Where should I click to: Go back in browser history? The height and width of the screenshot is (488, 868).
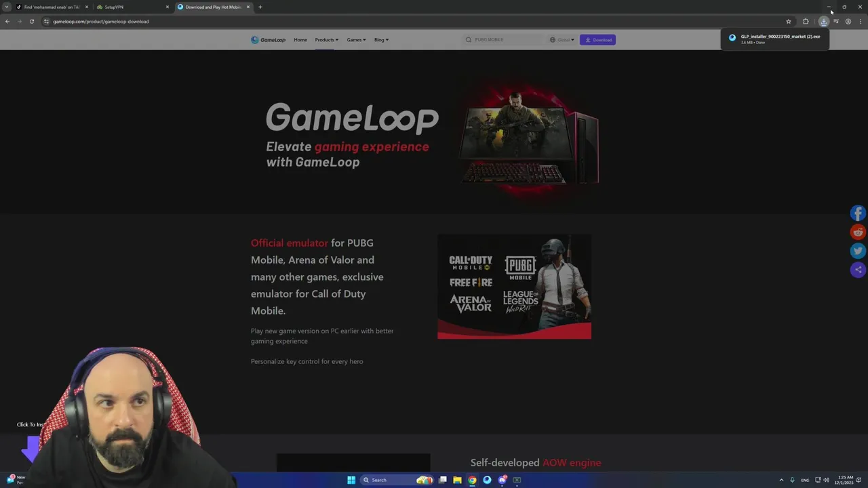[7, 21]
